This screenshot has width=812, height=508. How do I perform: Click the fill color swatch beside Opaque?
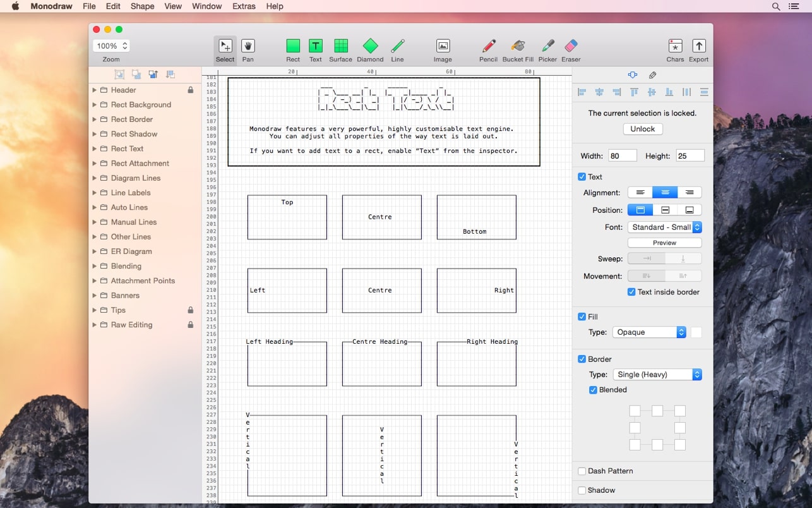coord(695,332)
